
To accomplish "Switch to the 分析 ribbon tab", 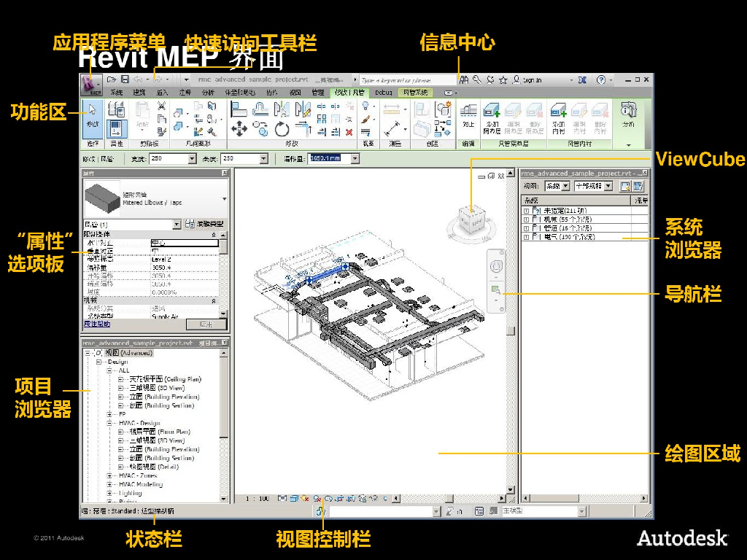I will click(208, 93).
